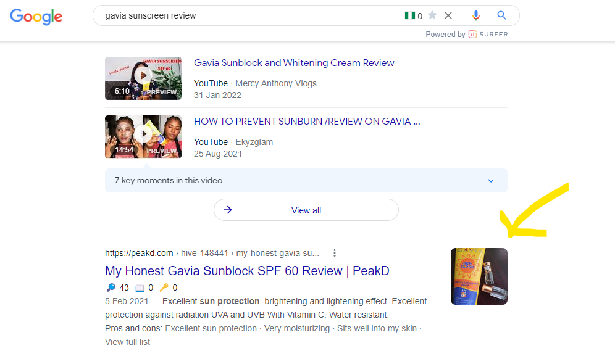
Task: Open 'HOW TO PREVENT SUNBURN /REVIEW ON GAVIA' link
Action: (x=307, y=122)
